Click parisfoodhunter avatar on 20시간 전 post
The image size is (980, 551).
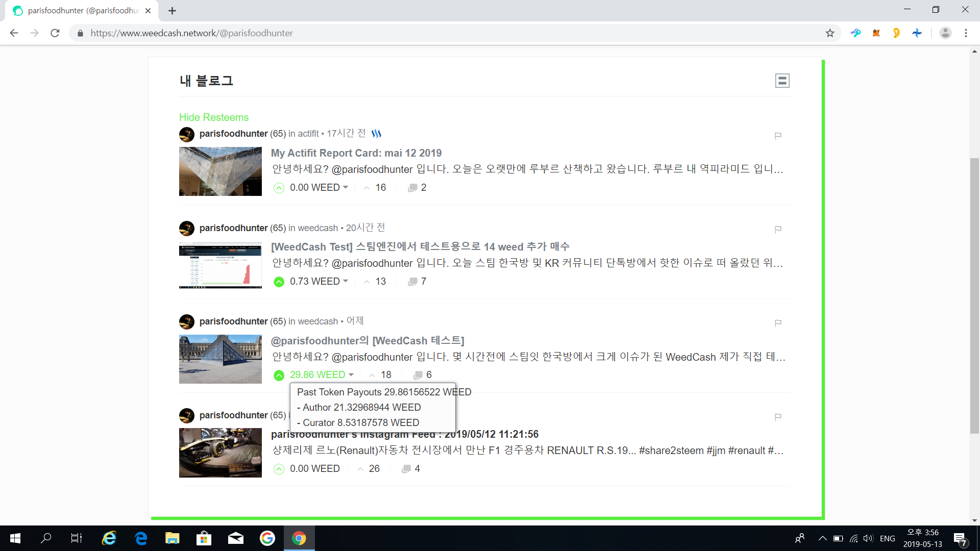(x=187, y=229)
